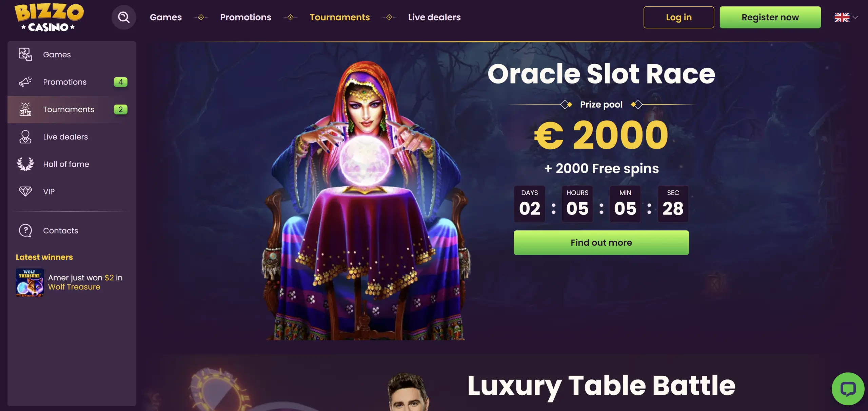This screenshot has height=411, width=868.
Task: Open the Live dealers person icon
Action: coord(25,137)
